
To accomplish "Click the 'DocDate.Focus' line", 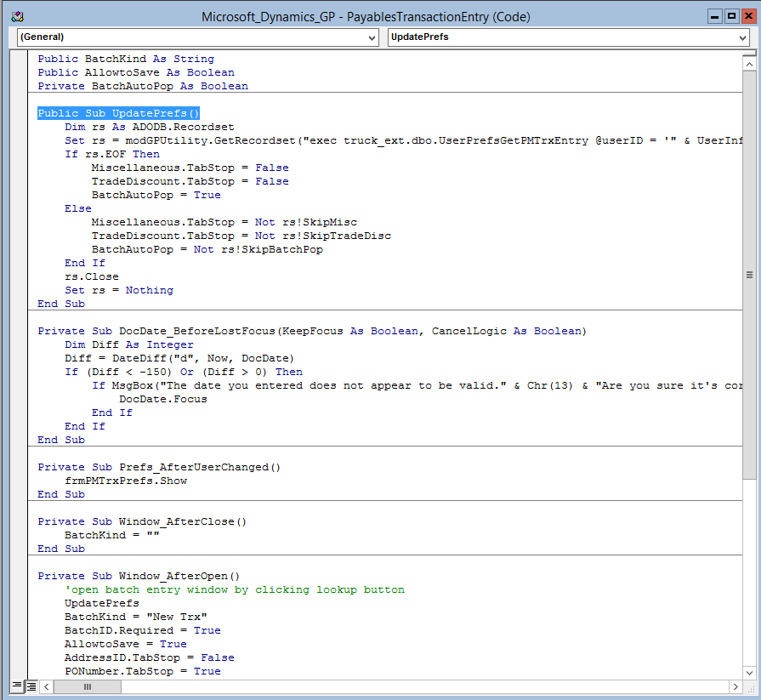I will point(163,399).
